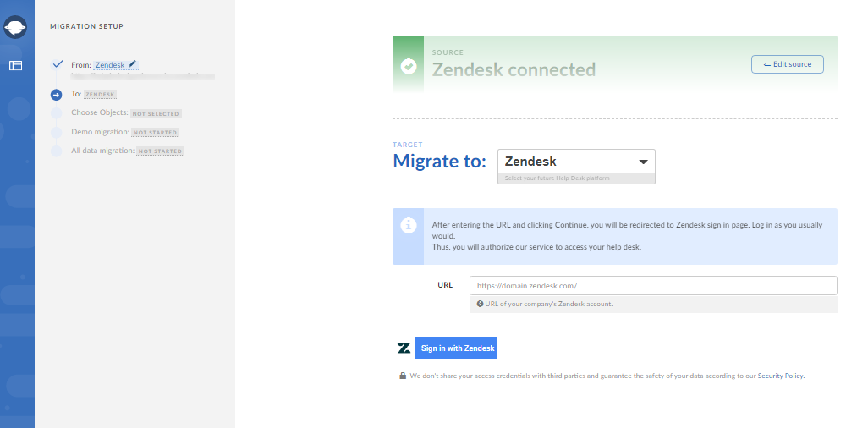The width and height of the screenshot is (868, 428).
Task: Click the green connected checkmark icon
Action: point(409,65)
